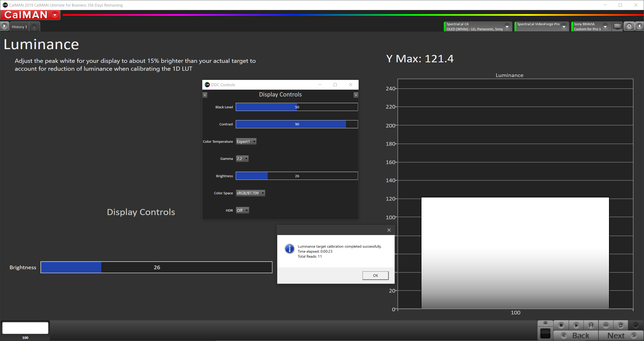
Task: Go to previous page in DDC Controls
Action: (205, 95)
